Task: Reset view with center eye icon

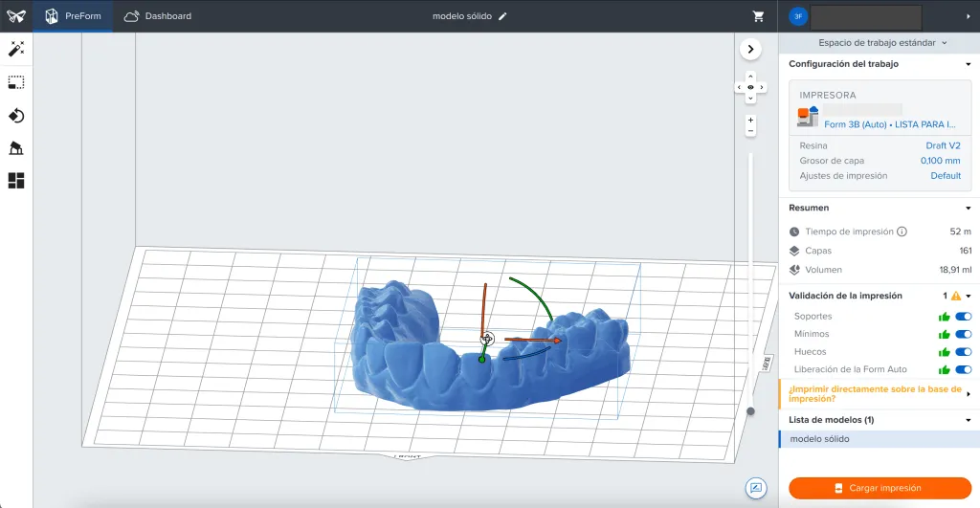Action: coord(750,87)
